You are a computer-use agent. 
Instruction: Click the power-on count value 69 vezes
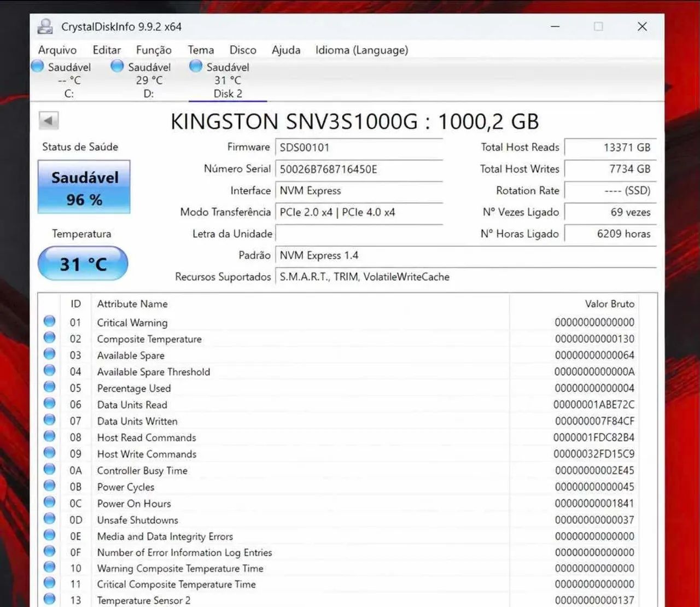(610, 212)
